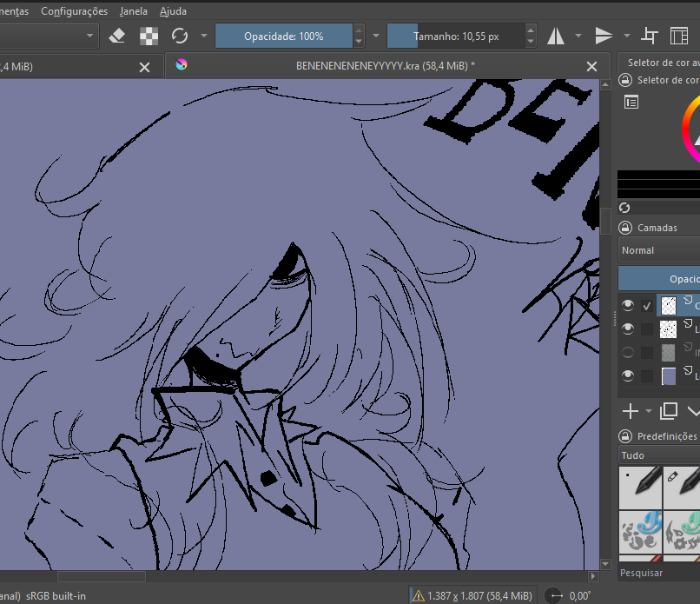This screenshot has width=700, height=604.
Task: Click the canvas scroll-right arrow
Action: [x=593, y=576]
